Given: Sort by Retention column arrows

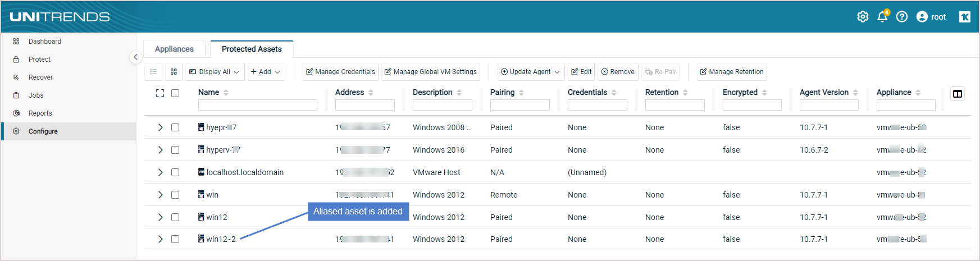Looking at the screenshot, I should (x=685, y=93).
